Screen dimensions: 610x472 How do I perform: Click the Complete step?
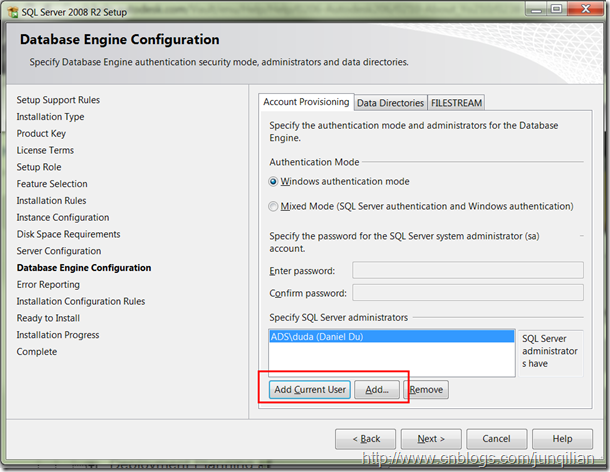coord(37,352)
